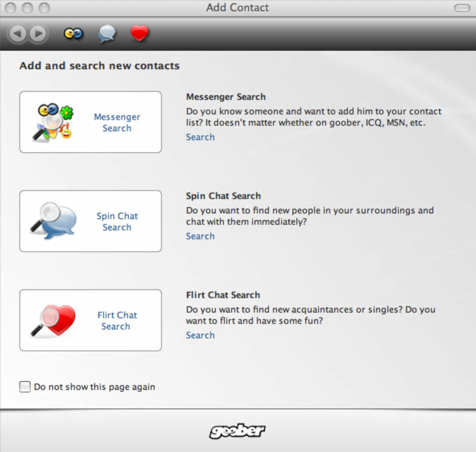Select the Spin Chat Search heading text
Image resolution: width=476 pixels, height=452 pixels.
[x=224, y=196]
